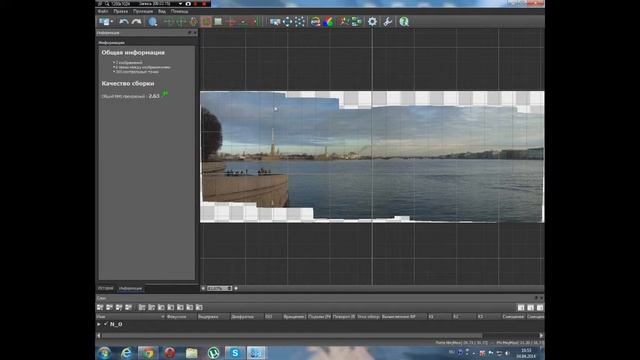
Task: Click the zoom percentage field below preview
Action: 219,288
